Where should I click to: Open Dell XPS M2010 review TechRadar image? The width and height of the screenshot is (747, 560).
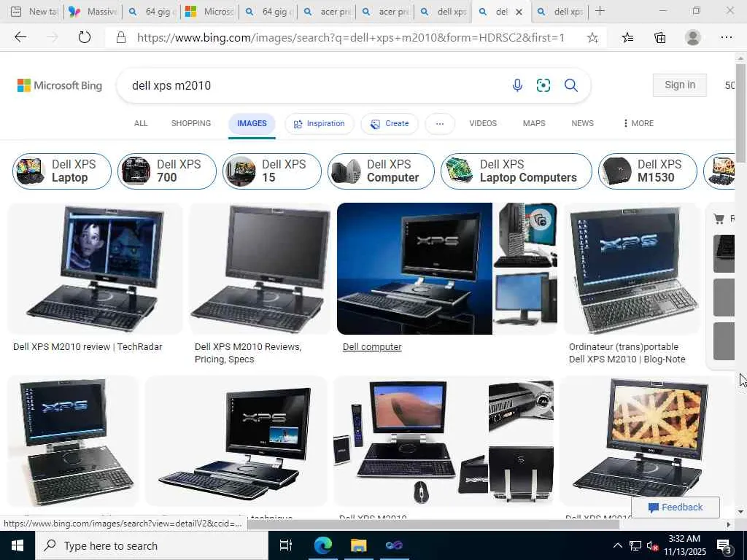pyautogui.click(x=95, y=269)
